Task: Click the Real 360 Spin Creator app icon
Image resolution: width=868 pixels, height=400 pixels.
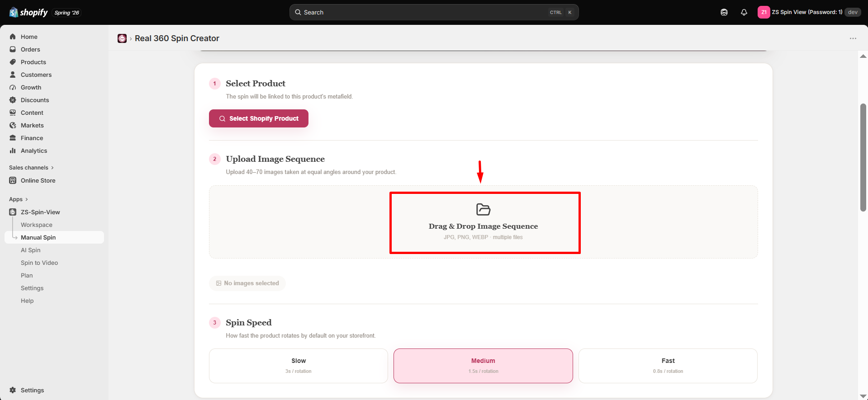Action: tap(122, 38)
